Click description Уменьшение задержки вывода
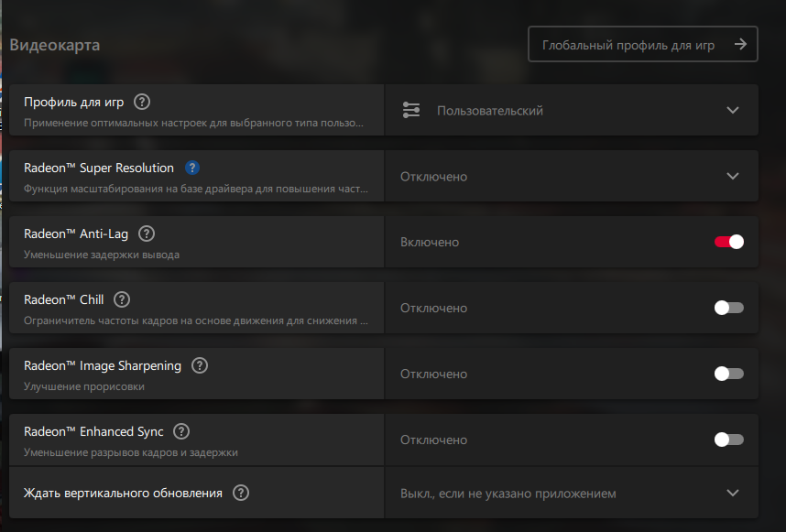786x532 pixels. pos(102,255)
